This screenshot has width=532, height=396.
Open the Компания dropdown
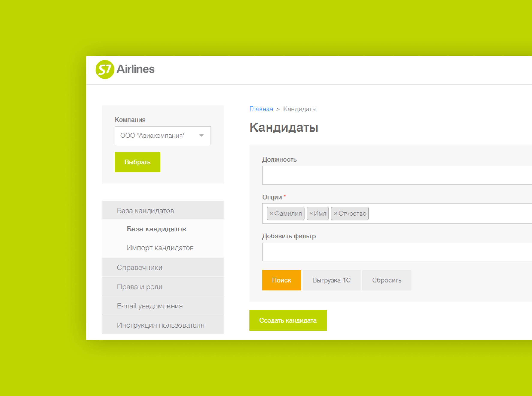click(x=163, y=136)
